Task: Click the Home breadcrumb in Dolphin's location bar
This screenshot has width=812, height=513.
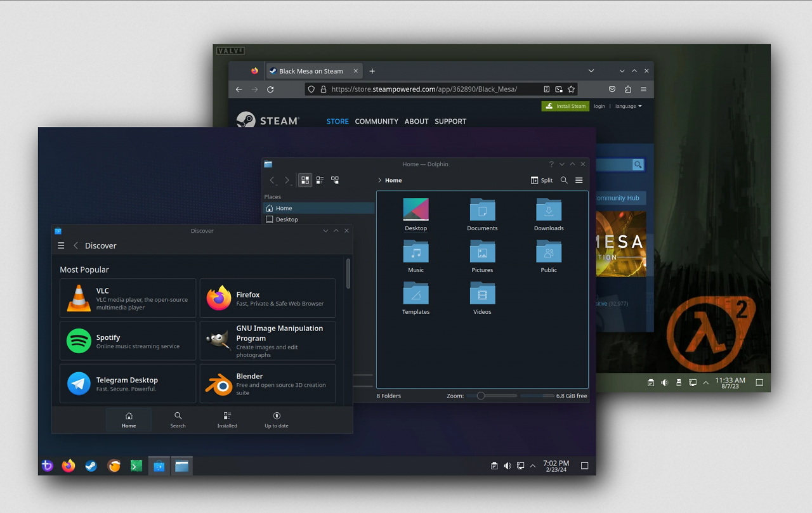Action: click(393, 180)
